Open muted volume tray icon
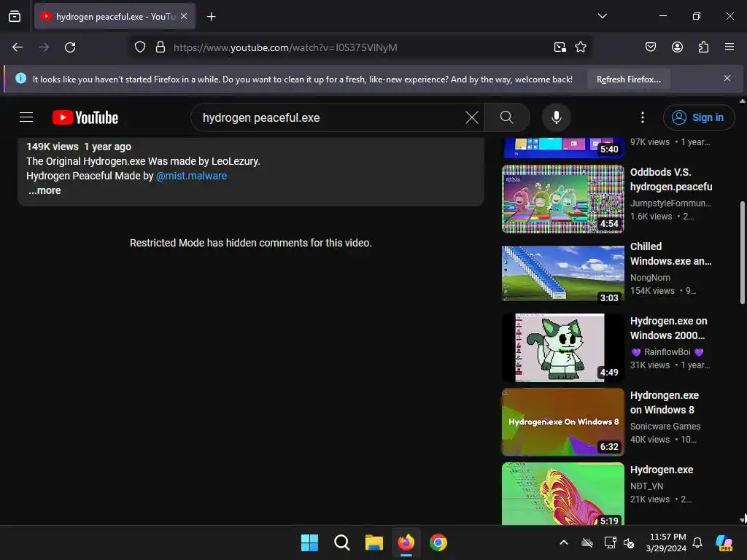The height and width of the screenshot is (560, 747). click(x=629, y=542)
